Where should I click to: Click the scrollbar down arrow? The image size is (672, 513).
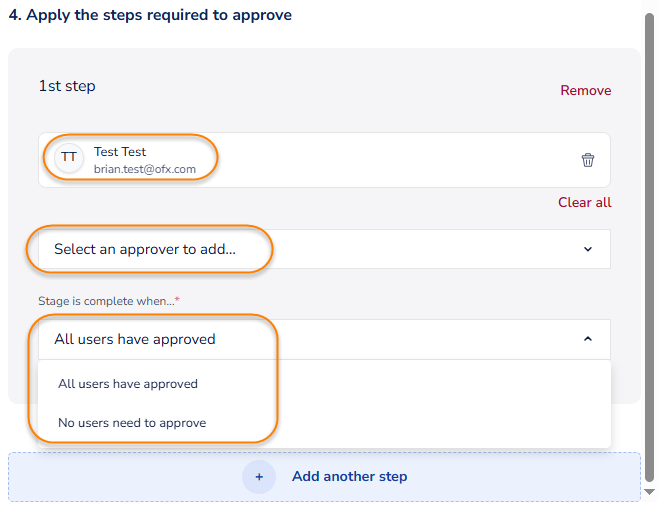tap(651, 492)
